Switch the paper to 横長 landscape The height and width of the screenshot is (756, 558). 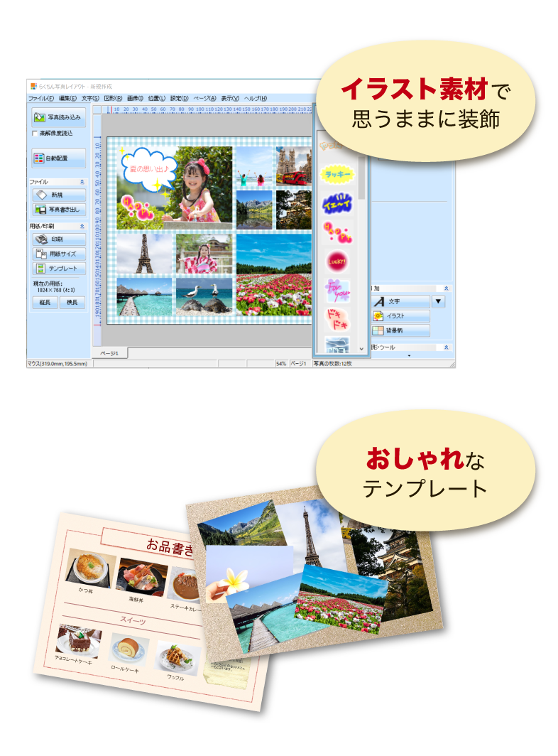click(x=72, y=302)
